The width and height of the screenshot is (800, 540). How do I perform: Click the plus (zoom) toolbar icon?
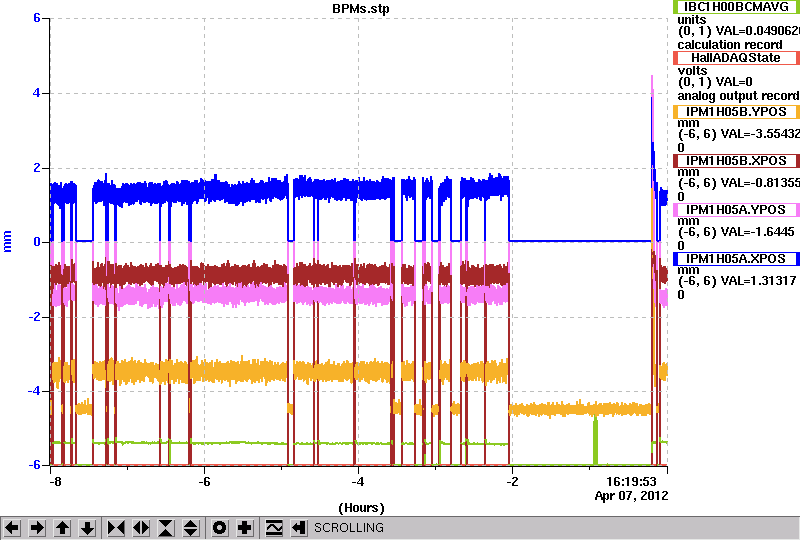click(x=245, y=528)
